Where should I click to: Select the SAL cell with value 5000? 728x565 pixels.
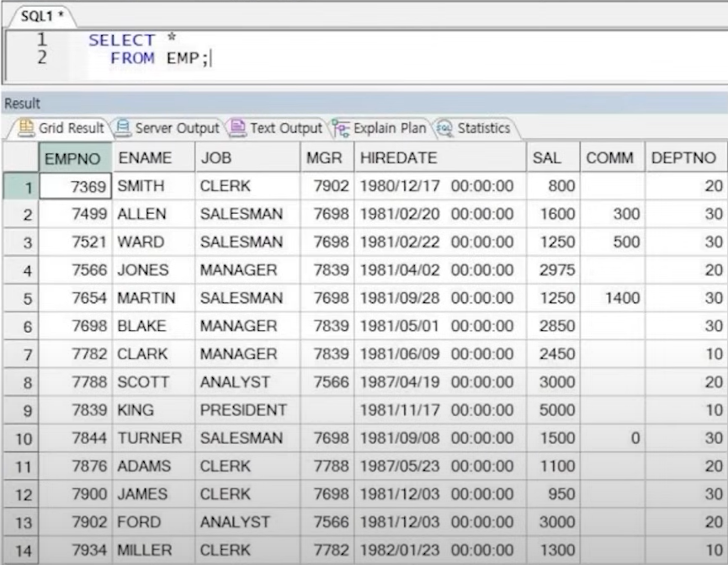click(554, 410)
